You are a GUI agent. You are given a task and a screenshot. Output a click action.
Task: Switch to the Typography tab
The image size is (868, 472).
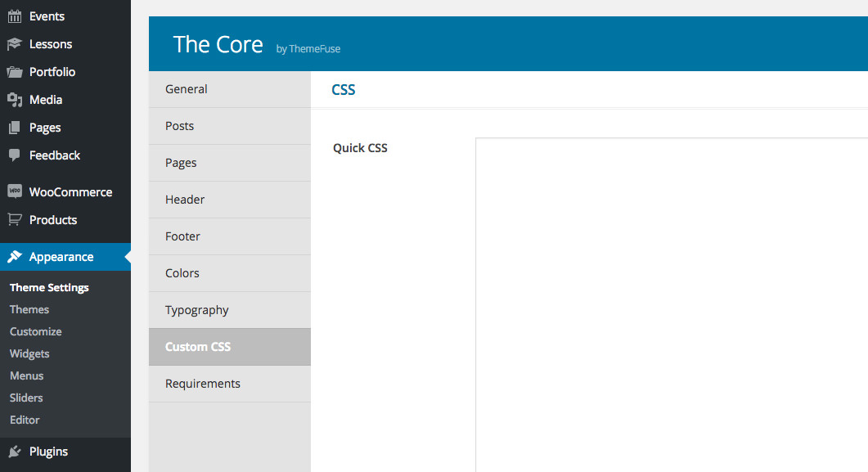230,310
